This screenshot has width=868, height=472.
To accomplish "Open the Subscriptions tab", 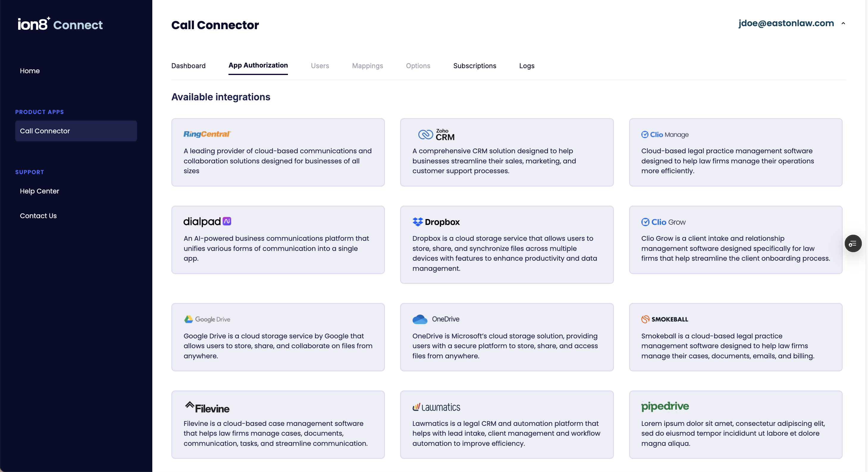I will point(474,66).
